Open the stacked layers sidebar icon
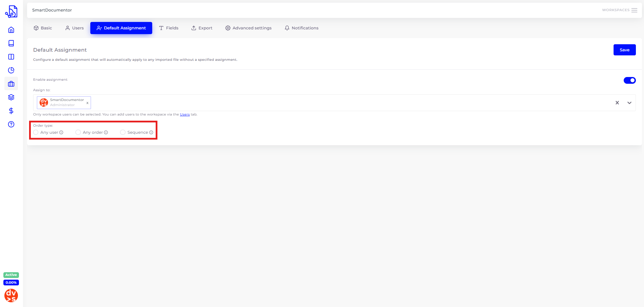Viewport: 644px width, 307px height. pos(11,97)
